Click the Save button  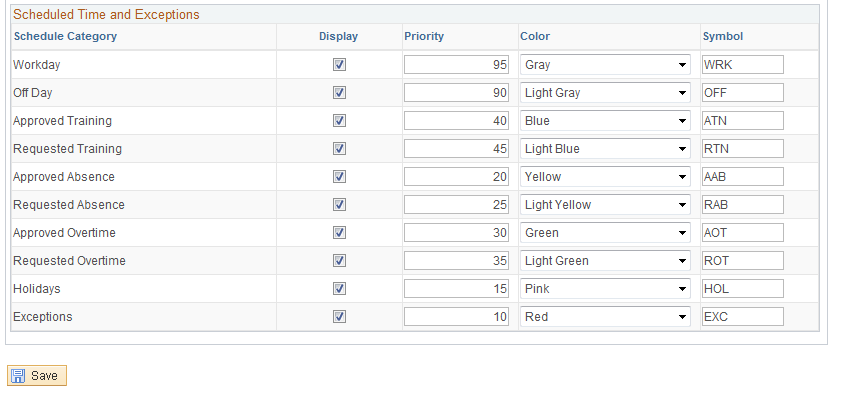[37, 376]
